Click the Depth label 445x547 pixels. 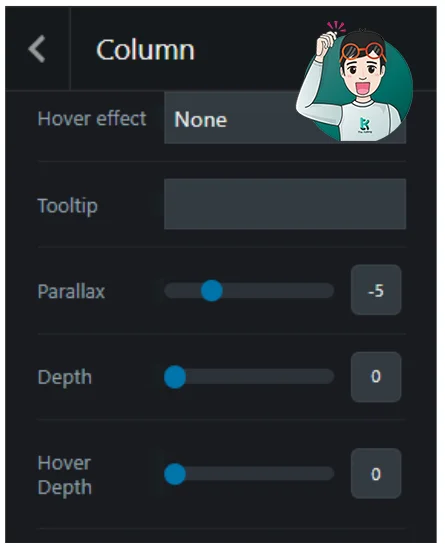click(65, 377)
